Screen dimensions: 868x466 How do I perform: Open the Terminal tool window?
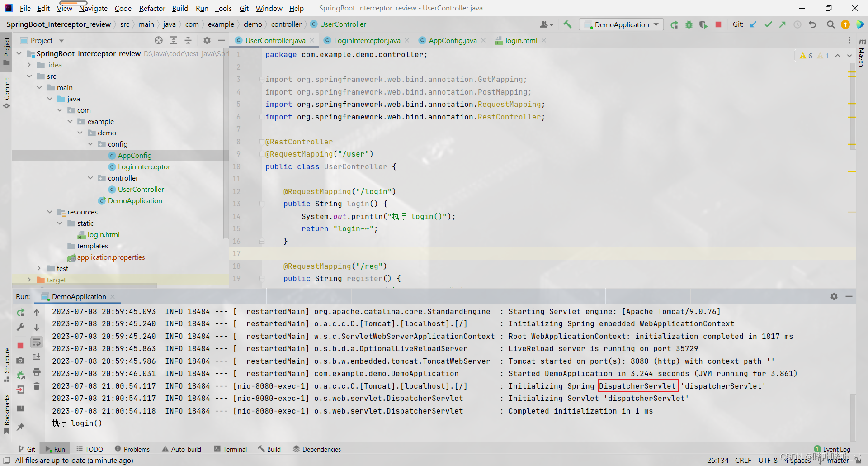point(231,449)
